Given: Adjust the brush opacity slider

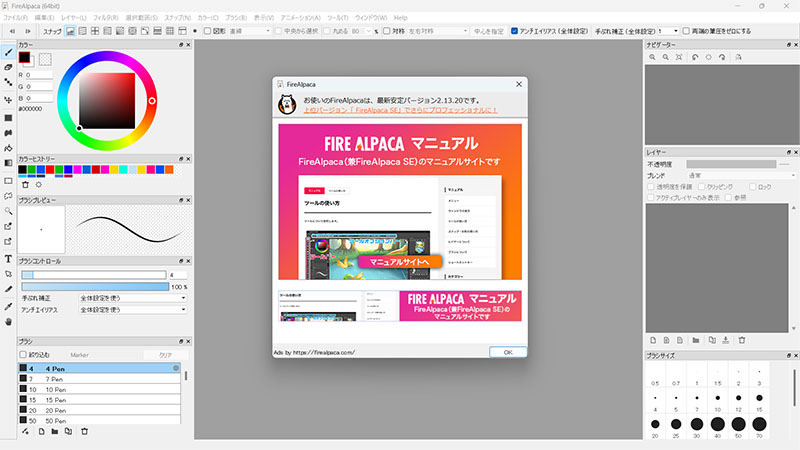Looking at the screenshot, I should point(95,287).
